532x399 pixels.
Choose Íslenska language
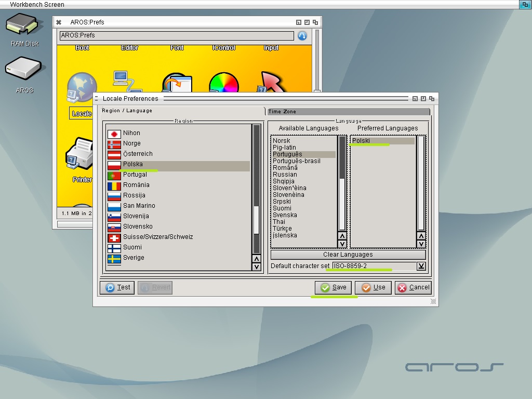click(303, 235)
